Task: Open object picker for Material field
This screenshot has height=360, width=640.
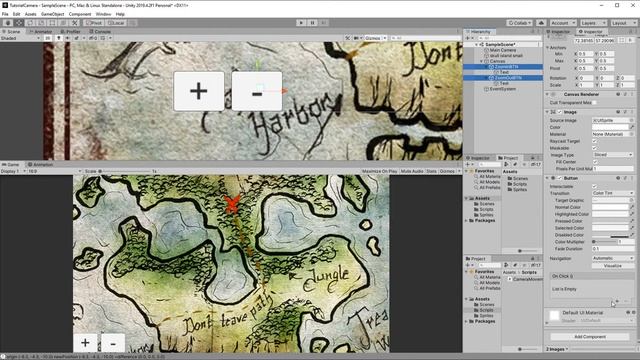Action: pyautogui.click(x=631, y=134)
